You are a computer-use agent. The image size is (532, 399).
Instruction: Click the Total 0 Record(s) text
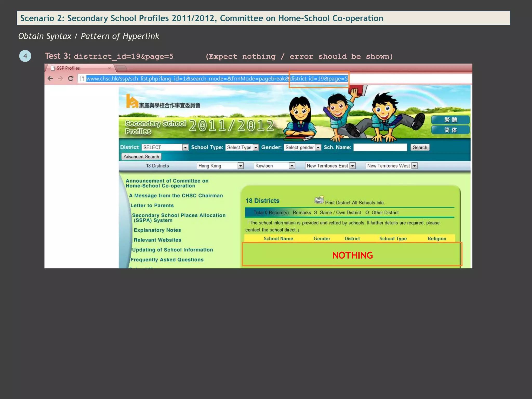[271, 212]
